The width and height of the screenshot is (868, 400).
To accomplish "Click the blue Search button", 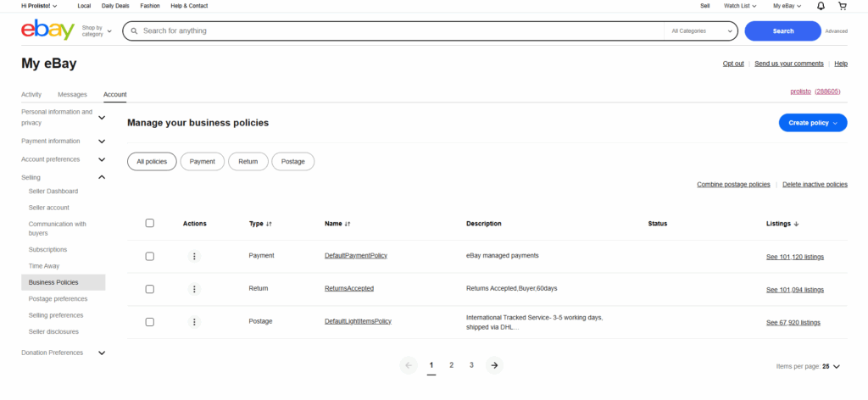I will click(x=782, y=31).
